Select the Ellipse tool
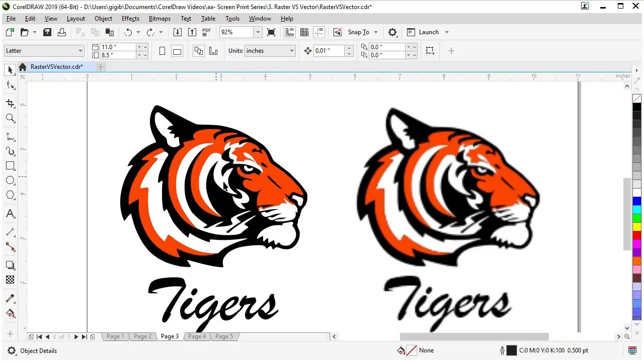Viewport: 644px width, 362px height. point(10,180)
